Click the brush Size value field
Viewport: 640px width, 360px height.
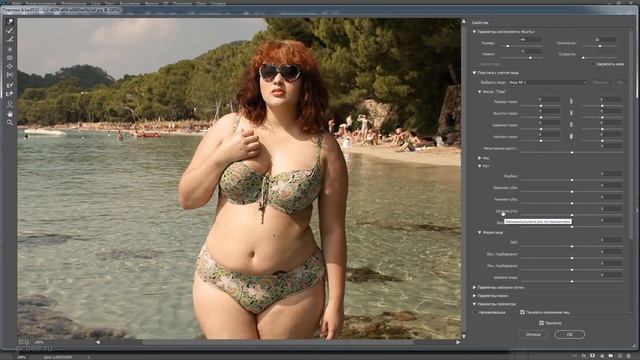pyautogui.click(x=530, y=40)
